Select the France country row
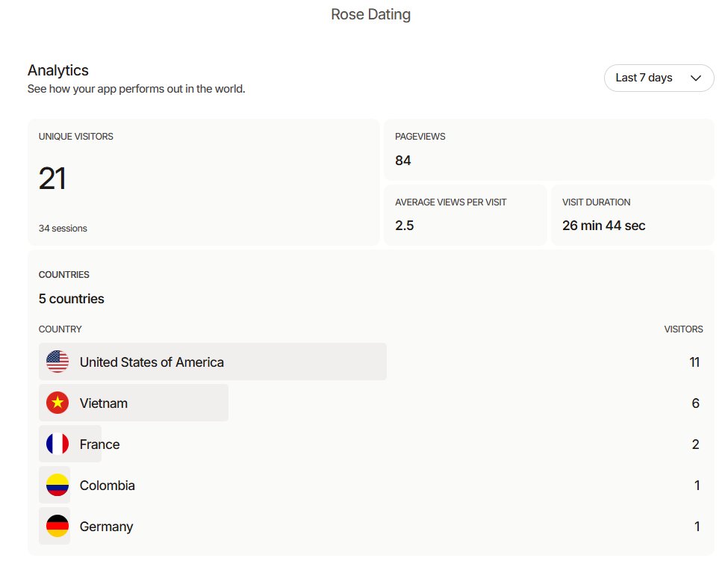Image resolution: width=728 pixels, height=564 pixels. click(370, 444)
